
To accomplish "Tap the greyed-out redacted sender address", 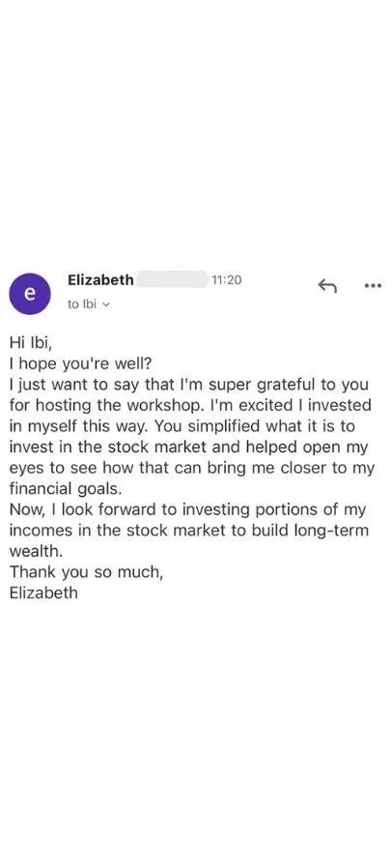I will click(x=172, y=279).
